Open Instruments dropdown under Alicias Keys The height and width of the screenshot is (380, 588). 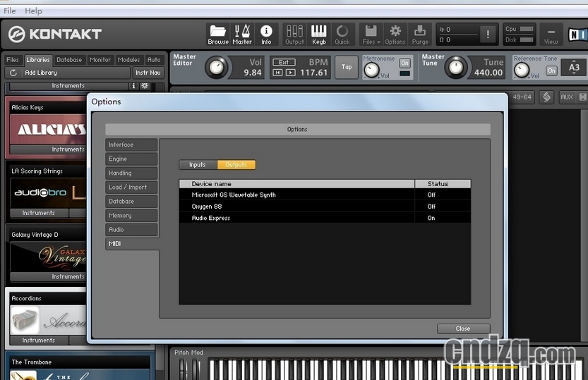[48, 149]
